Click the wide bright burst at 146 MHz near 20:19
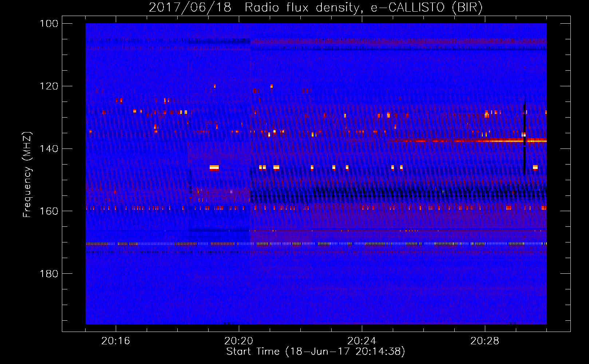589x364 pixels. tap(214, 168)
